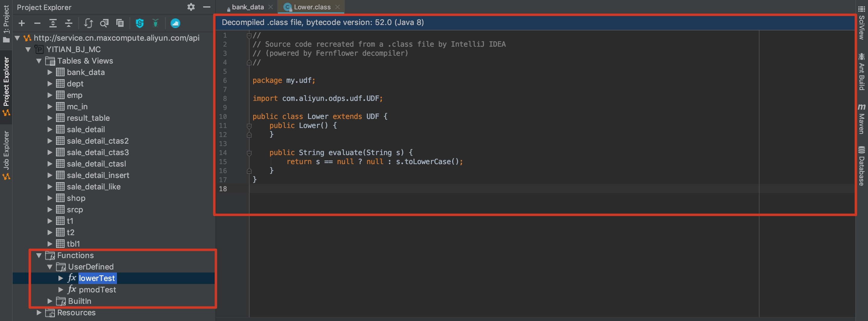The height and width of the screenshot is (321, 868).
Task: Open Project Explorer settings via gear icon
Action: pos(191,7)
